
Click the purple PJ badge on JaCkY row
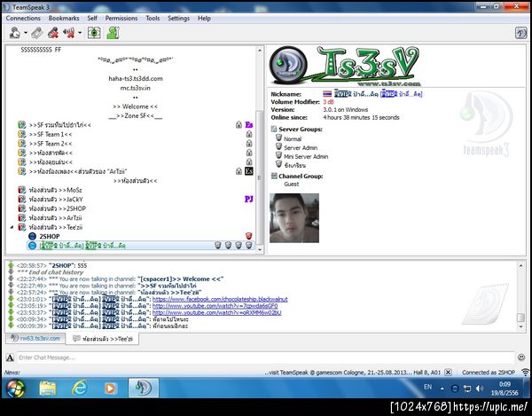pyautogui.click(x=249, y=200)
